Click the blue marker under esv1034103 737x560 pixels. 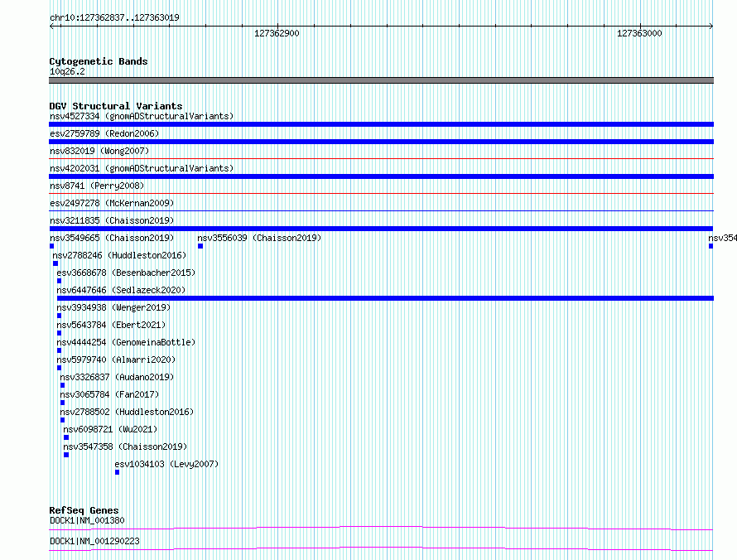(x=117, y=472)
